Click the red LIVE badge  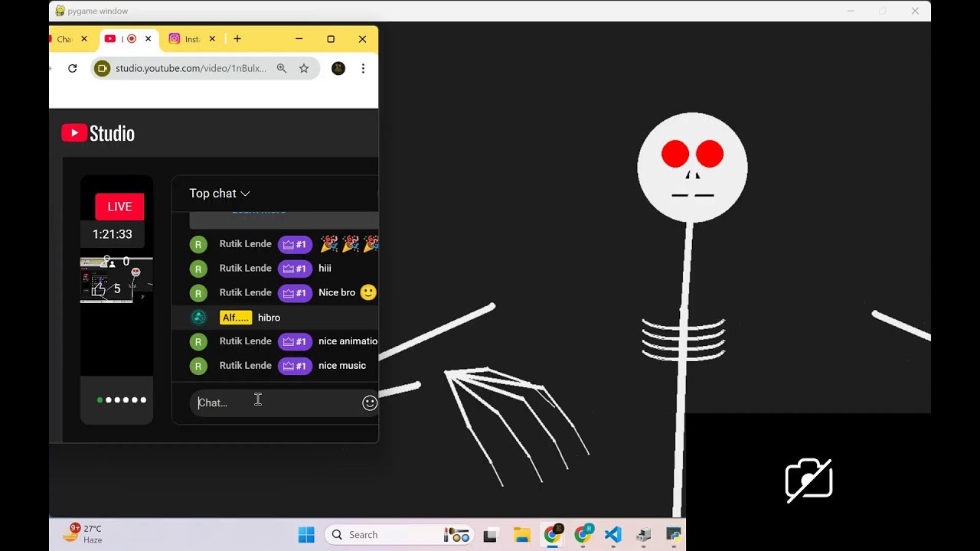pos(119,207)
